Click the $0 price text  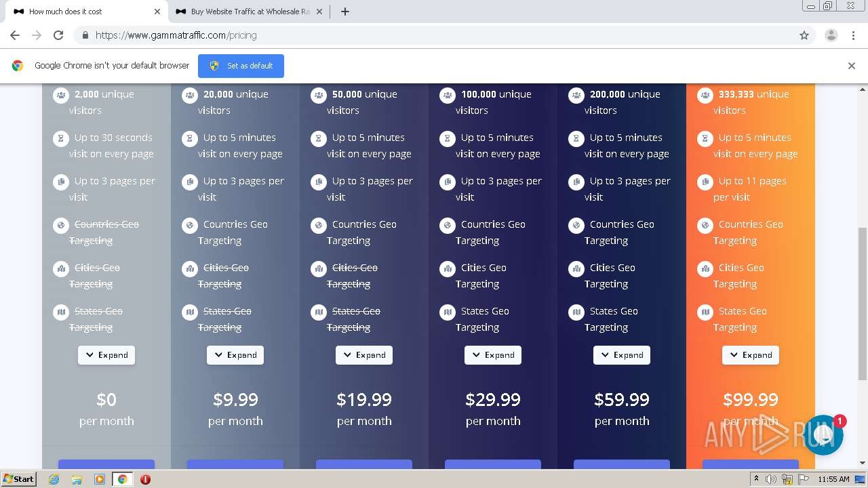[106, 399]
